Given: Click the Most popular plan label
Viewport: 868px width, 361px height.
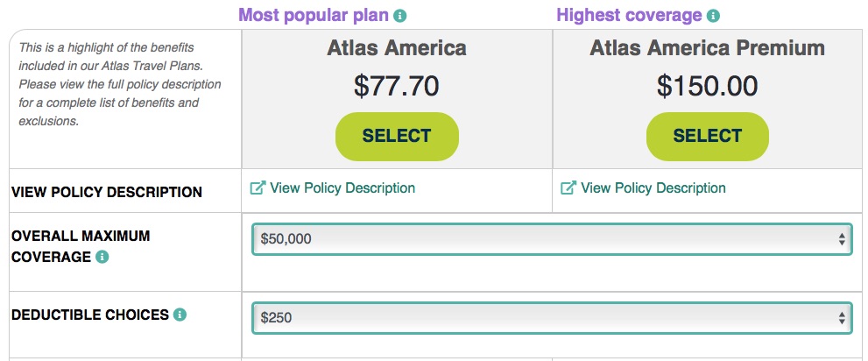Looking at the screenshot, I should click(314, 16).
